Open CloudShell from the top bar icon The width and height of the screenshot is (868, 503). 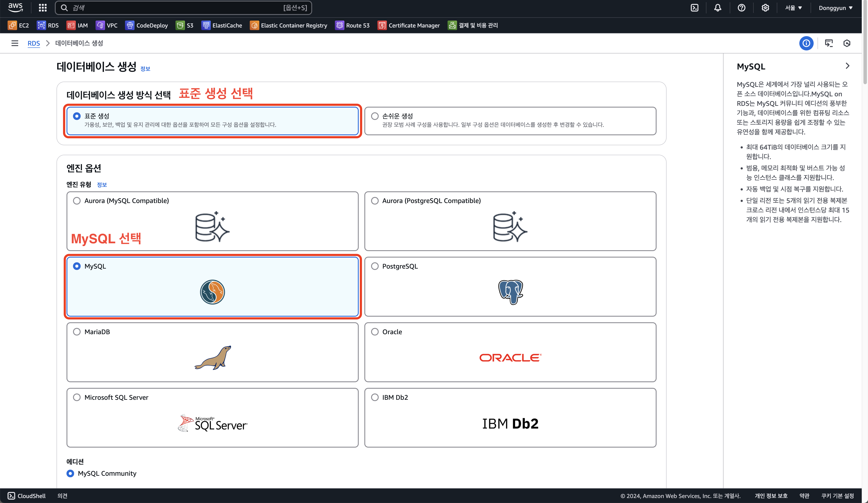pyautogui.click(x=694, y=8)
